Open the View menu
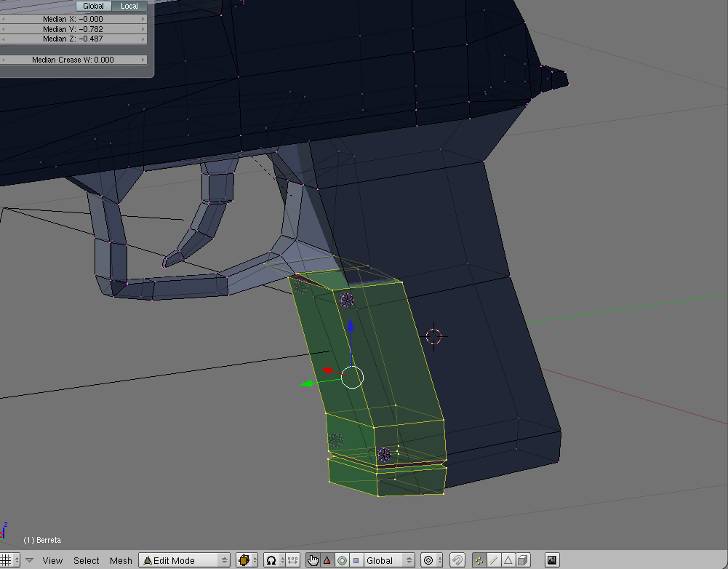The height and width of the screenshot is (569, 728). (x=52, y=560)
